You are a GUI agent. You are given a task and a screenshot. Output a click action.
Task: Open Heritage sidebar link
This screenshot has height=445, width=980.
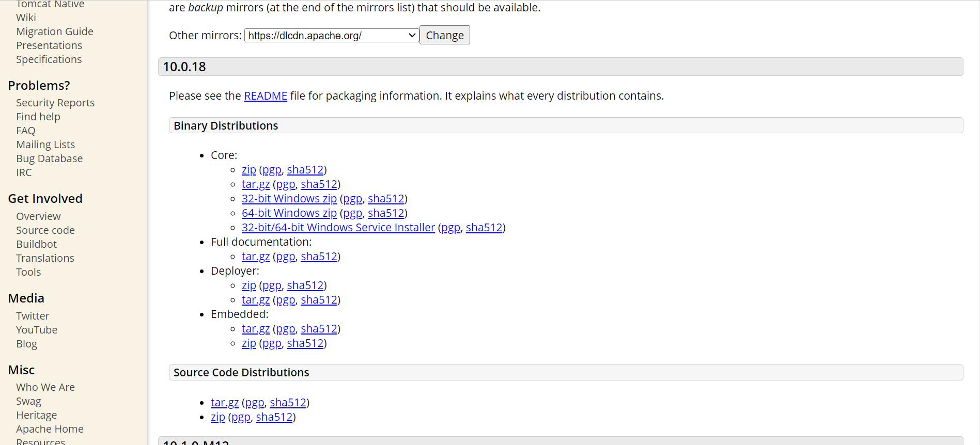click(x=37, y=415)
